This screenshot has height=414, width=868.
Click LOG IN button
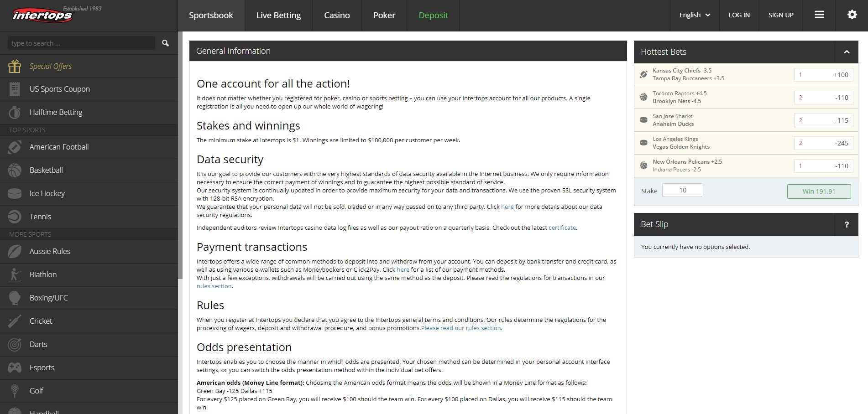click(x=739, y=15)
